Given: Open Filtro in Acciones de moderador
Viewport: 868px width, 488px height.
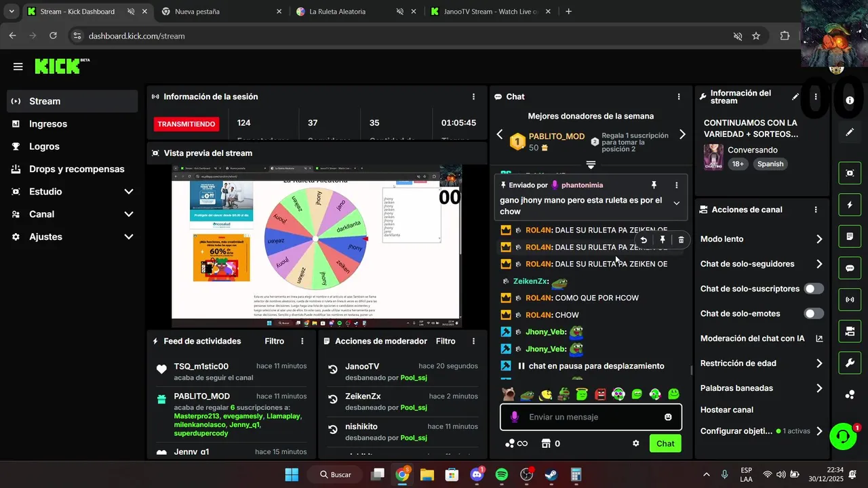Looking at the screenshot, I should click(446, 341).
